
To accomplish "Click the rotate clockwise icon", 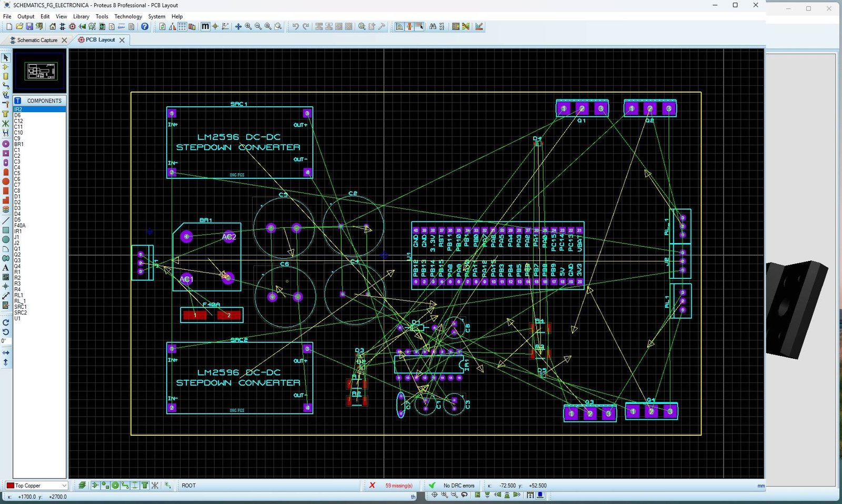I will pos(6,322).
